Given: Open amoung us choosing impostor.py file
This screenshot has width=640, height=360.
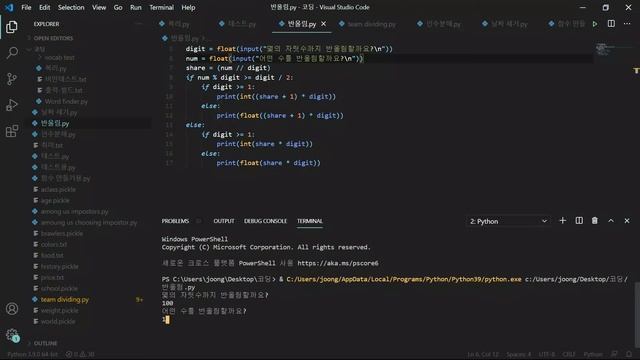Looking at the screenshot, I should [89, 222].
